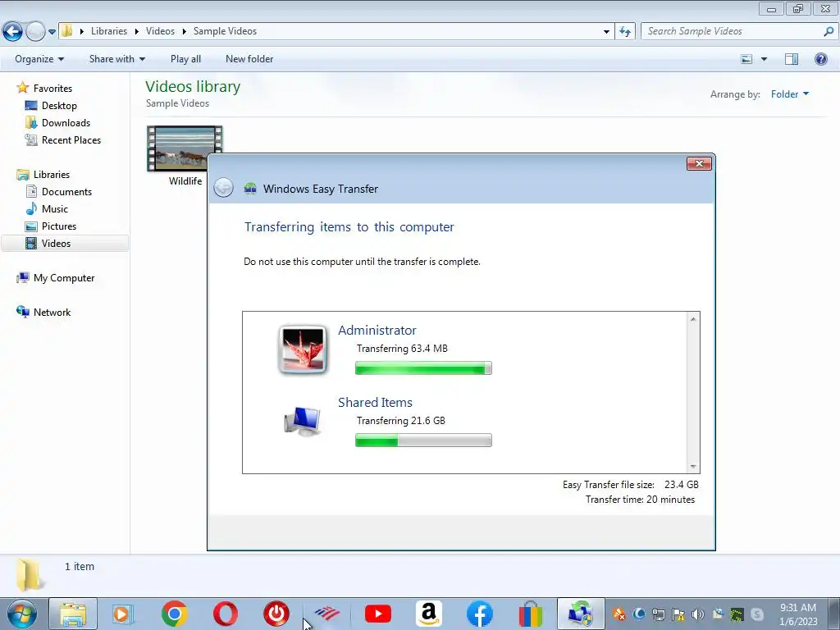Click the change view icon
The height and width of the screenshot is (630, 840).
(746, 59)
